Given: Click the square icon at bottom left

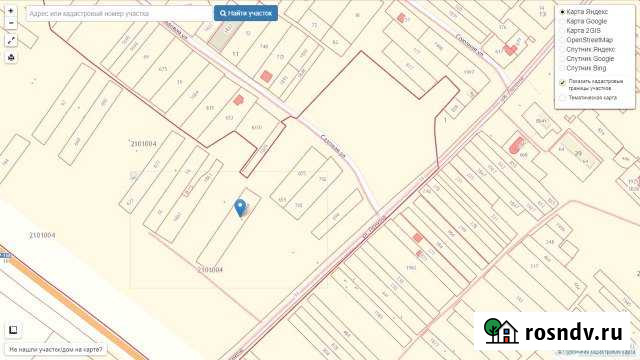Looking at the screenshot, I should coord(13,330).
